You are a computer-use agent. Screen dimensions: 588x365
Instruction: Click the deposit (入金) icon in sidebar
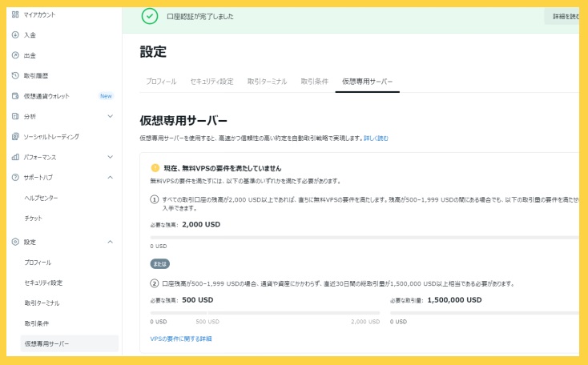(15, 35)
